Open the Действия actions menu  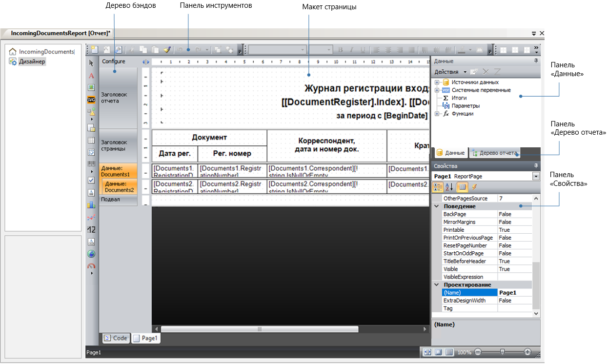pyautogui.click(x=450, y=72)
